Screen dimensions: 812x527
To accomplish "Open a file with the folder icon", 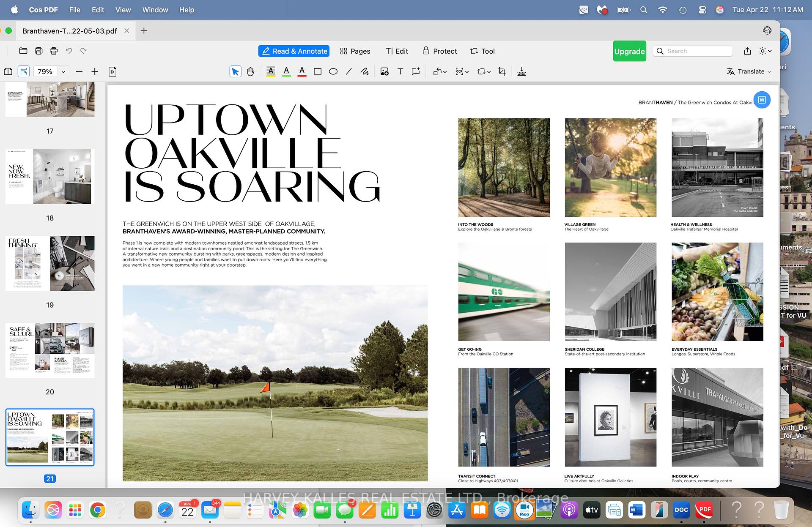I will 23,51.
